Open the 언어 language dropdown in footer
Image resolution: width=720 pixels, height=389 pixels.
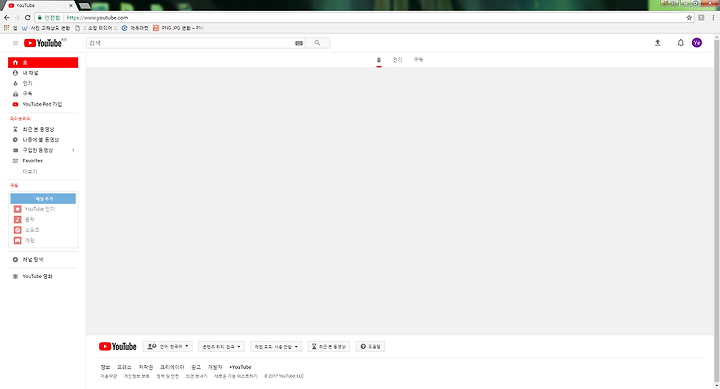coord(168,346)
